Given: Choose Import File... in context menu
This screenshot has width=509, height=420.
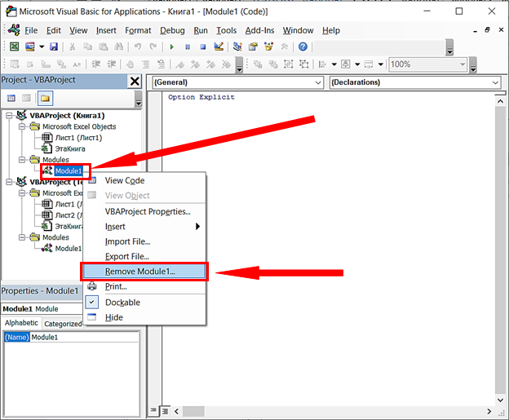Looking at the screenshot, I should (x=144, y=241).
